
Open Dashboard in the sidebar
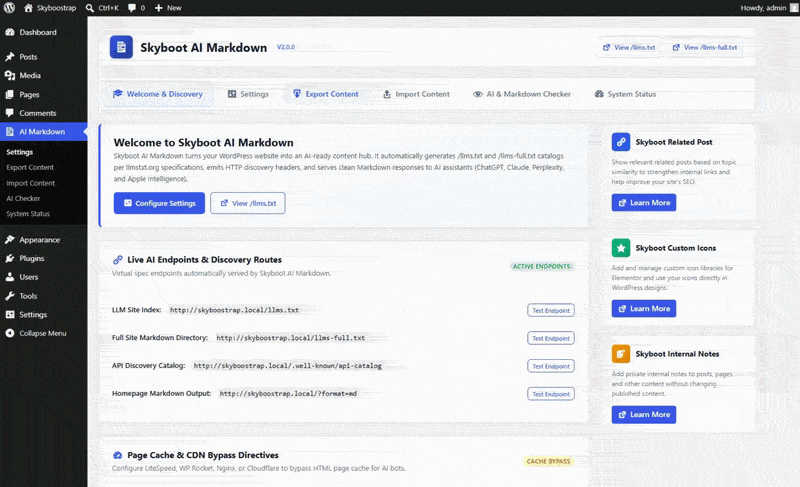[x=43, y=32]
